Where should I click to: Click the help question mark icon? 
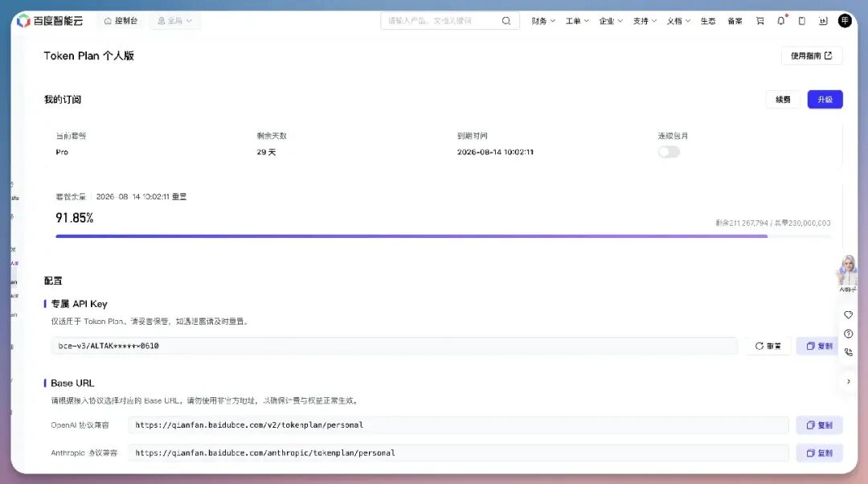point(848,334)
